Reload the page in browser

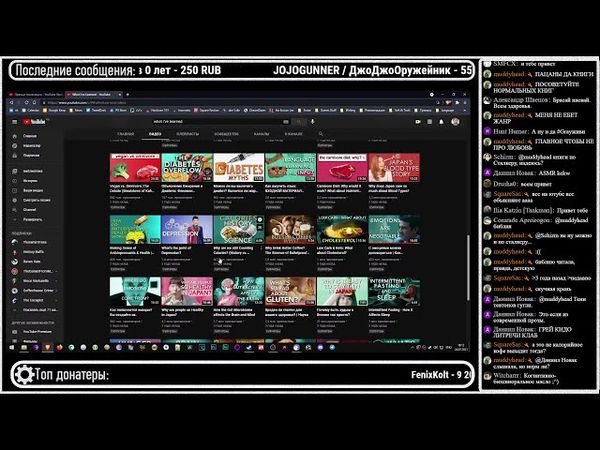(26, 103)
